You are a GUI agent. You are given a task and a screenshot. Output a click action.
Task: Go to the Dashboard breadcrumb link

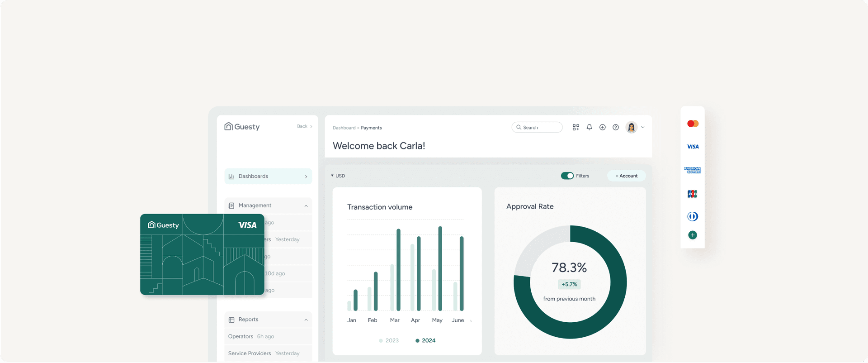click(344, 128)
